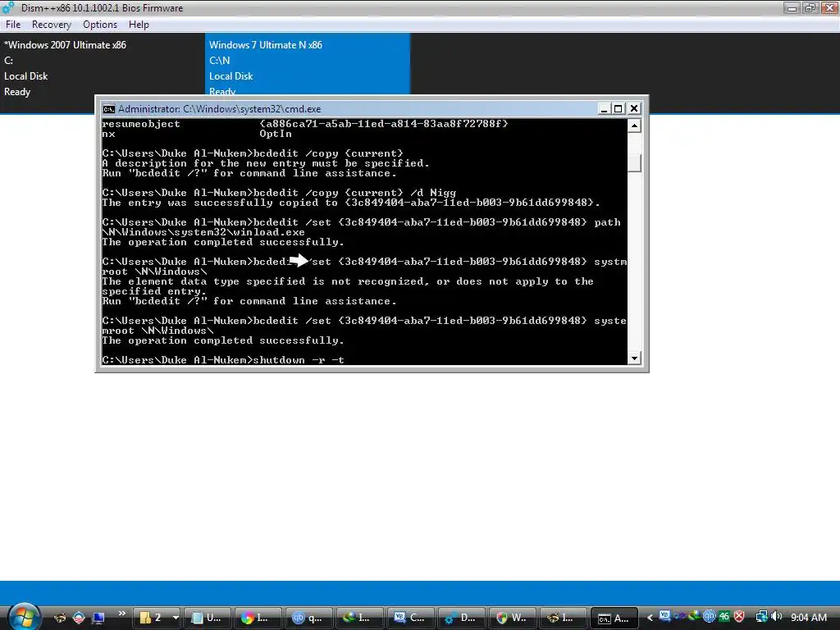Open the grouped folder taskbar button labeled 2

click(155, 618)
